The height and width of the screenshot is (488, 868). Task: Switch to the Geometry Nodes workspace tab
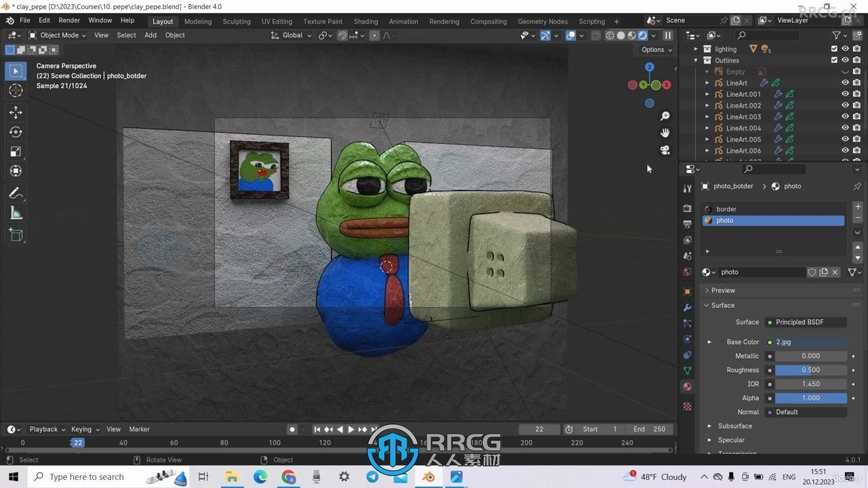[542, 22]
